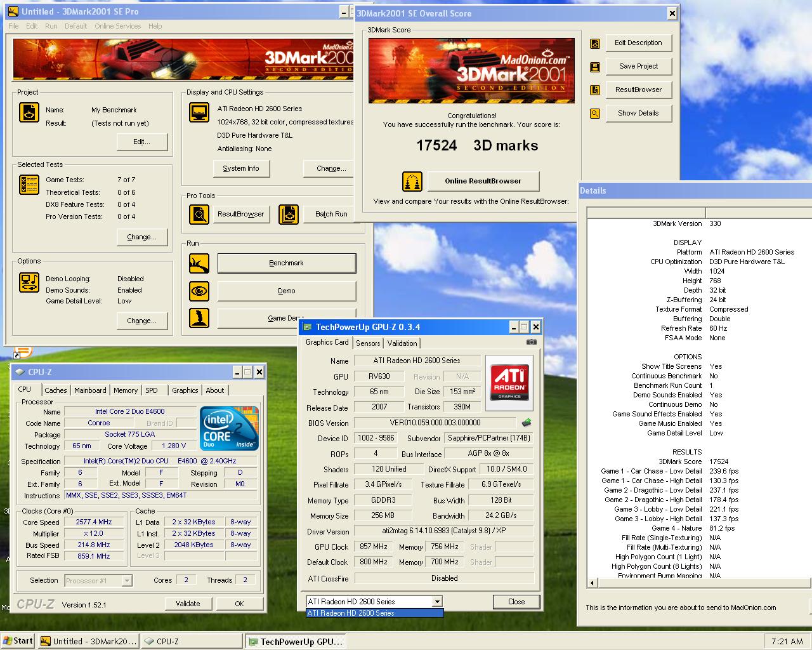This screenshot has width=812, height=650.
Task: Click the Options settings icon in 3DMark
Action: point(29,282)
